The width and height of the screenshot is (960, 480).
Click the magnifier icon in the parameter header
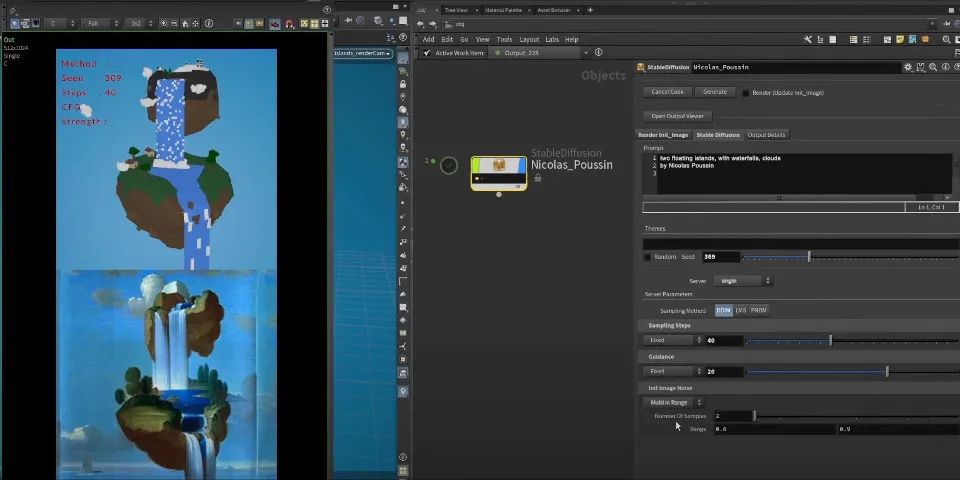(x=932, y=67)
